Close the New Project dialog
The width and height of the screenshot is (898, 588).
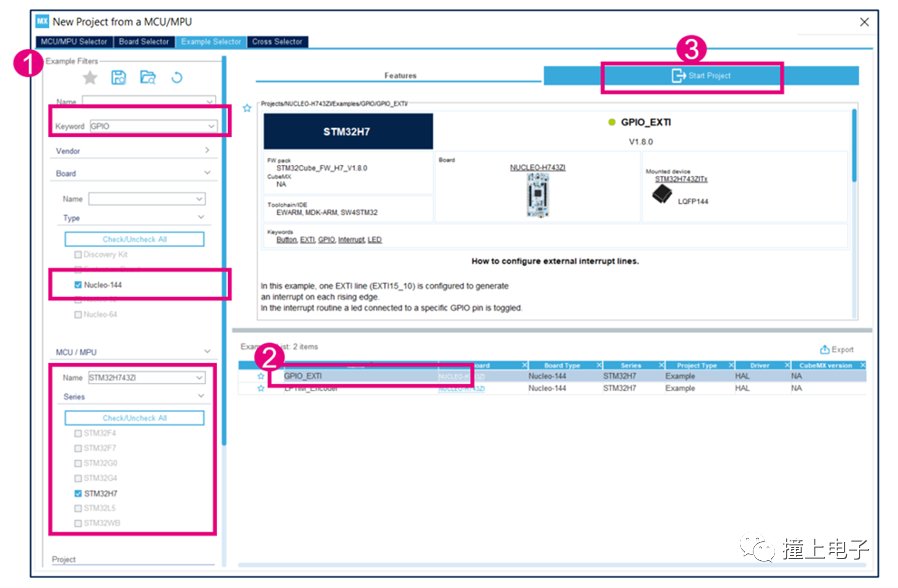(864, 22)
